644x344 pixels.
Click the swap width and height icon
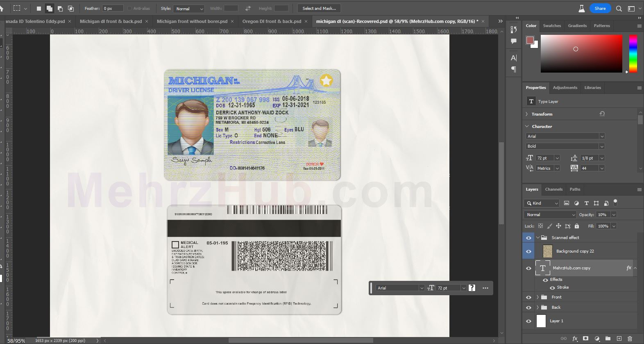tap(248, 8)
